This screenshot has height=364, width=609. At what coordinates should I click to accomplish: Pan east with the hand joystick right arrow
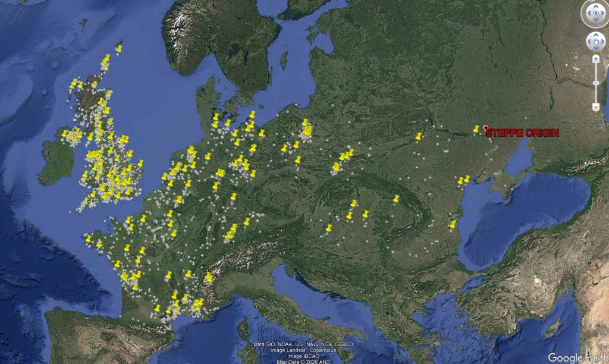click(602, 41)
